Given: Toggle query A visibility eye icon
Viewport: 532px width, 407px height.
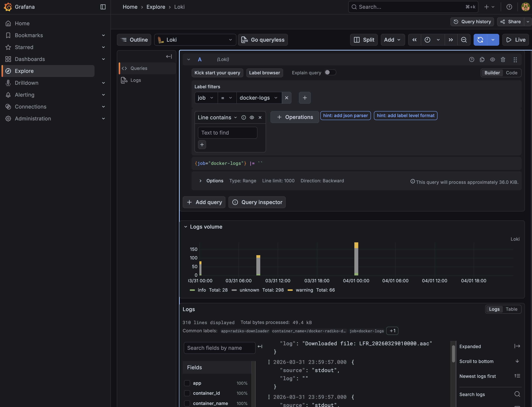Looking at the screenshot, I should [493, 59].
